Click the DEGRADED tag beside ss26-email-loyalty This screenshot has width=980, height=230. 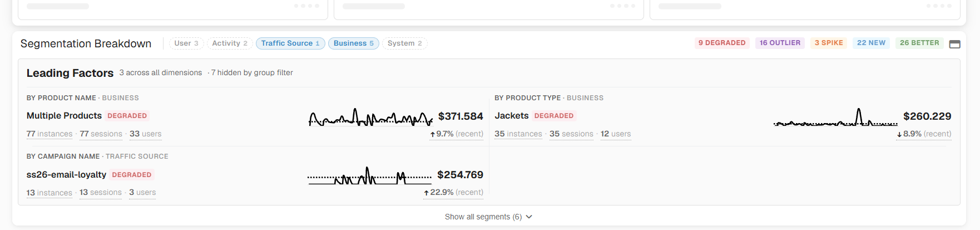[132, 175]
